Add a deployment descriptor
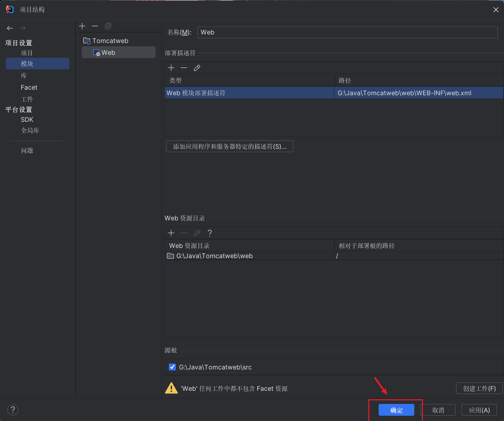 coord(171,68)
